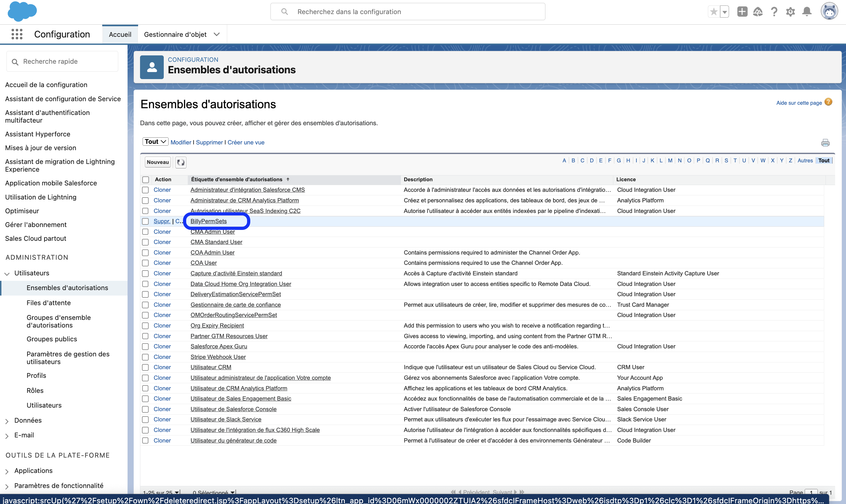Sort by the Étiquette column ascending arrow

pos(288,179)
